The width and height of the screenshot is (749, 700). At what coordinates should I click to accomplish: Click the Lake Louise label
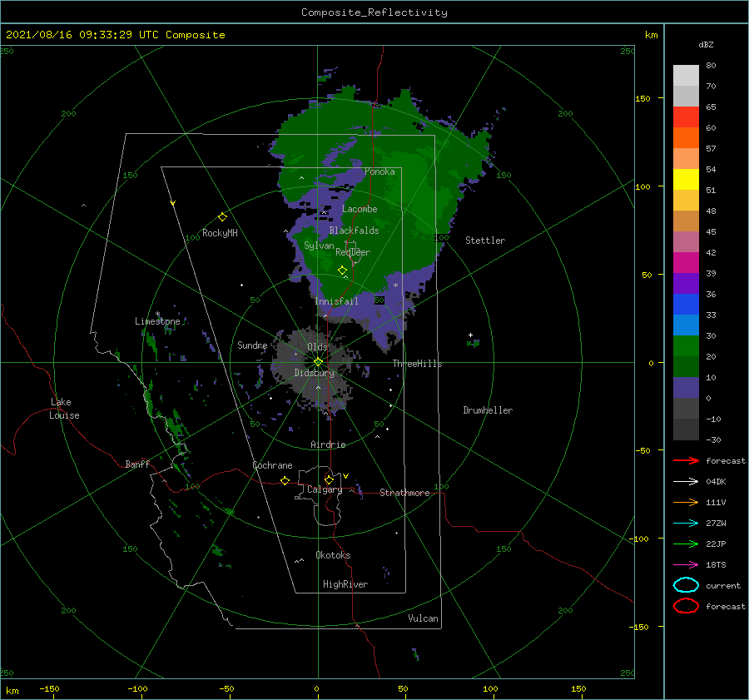click(64, 409)
